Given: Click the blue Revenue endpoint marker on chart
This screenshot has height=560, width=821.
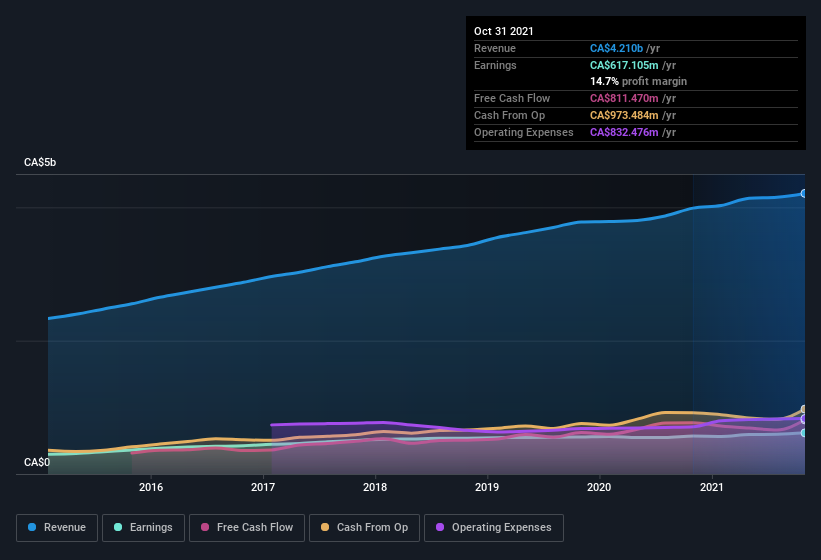Looking at the screenshot, I should pos(803,194).
